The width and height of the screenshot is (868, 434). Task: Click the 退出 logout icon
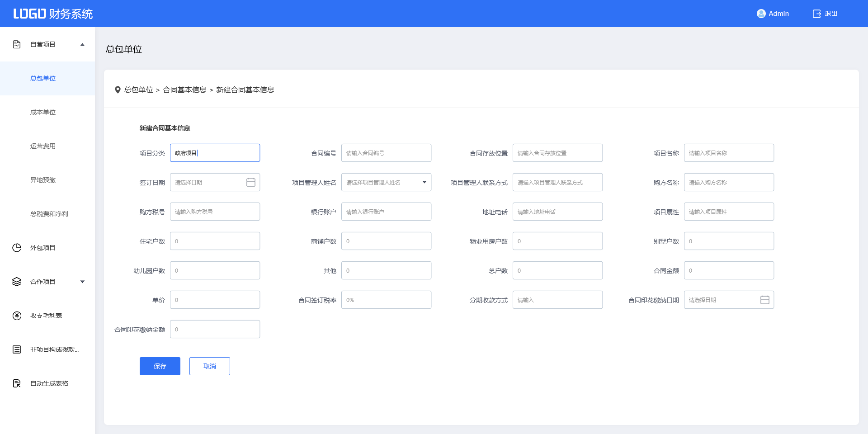pos(816,14)
